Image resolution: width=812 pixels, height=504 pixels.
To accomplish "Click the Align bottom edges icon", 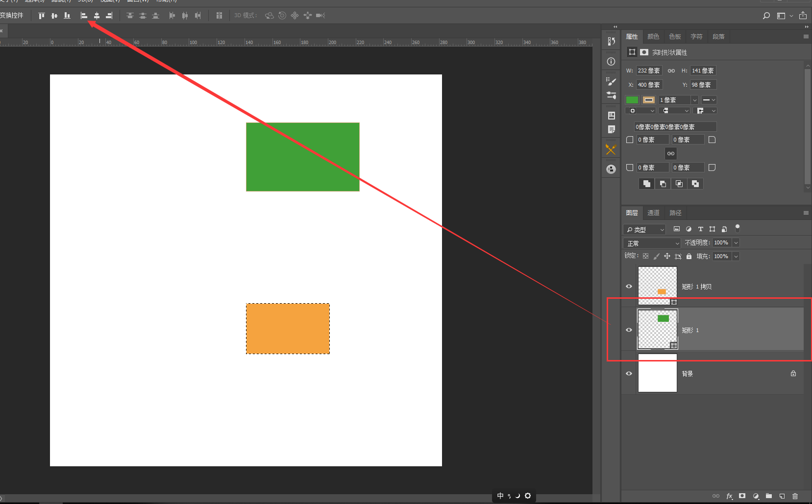I will (x=67, y=16).
